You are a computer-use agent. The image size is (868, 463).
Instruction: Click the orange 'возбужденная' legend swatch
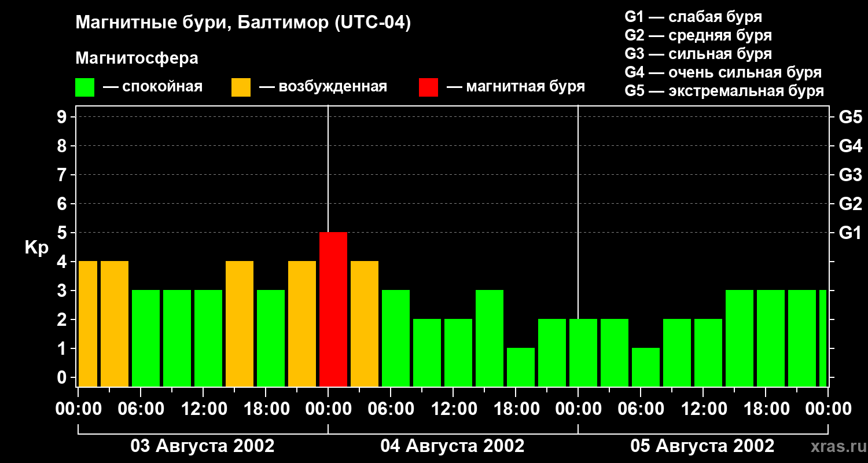coord(241,87)
